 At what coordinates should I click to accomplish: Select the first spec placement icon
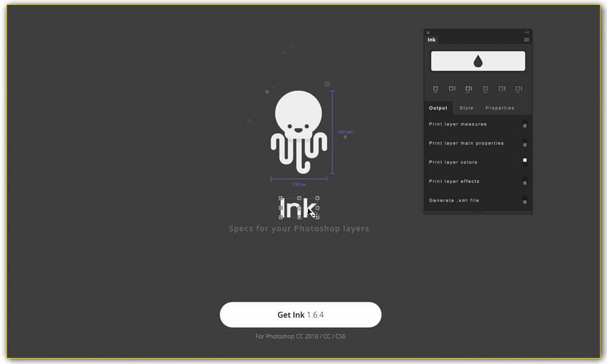[x=435, y=88]
